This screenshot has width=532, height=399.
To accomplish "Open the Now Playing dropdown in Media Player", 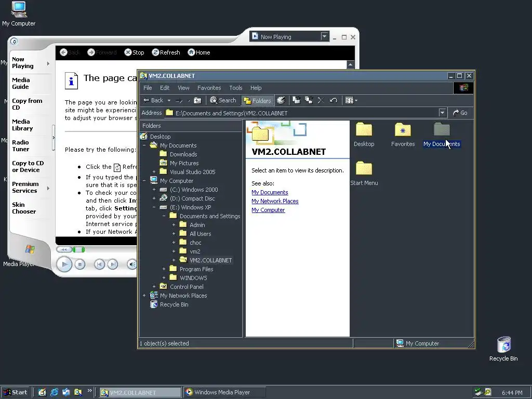I will [x=324, y=36].
